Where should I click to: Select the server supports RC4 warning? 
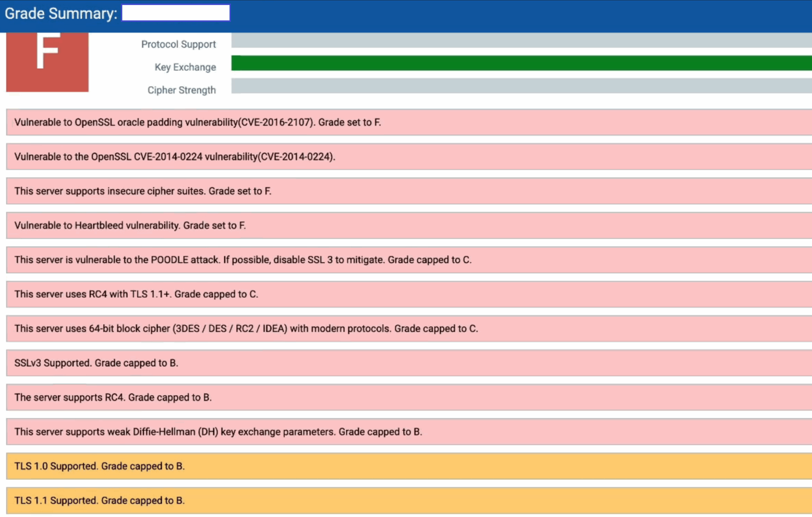point(409,398)
